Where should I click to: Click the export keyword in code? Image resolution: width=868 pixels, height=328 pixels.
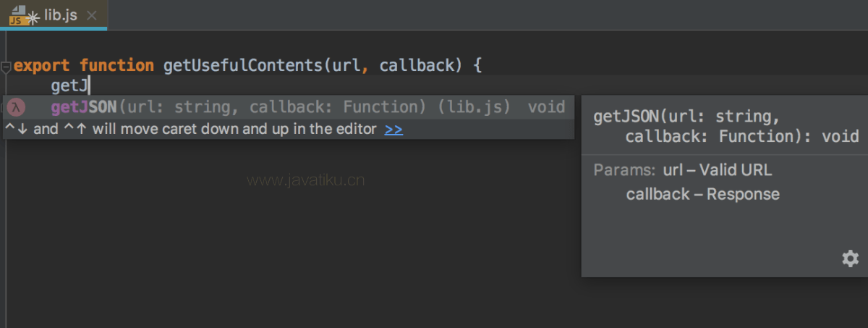pyautogui.click(x=42, y=66)
